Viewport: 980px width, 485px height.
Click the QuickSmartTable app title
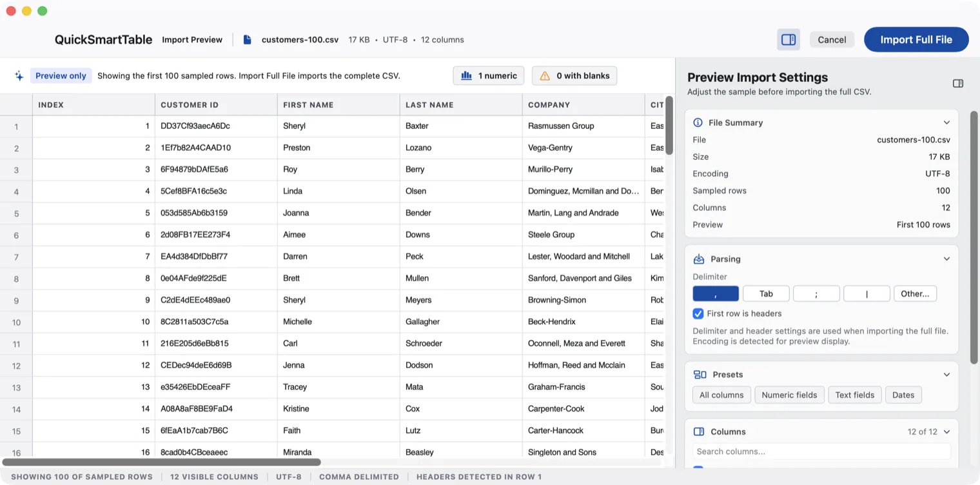(103, 39)
